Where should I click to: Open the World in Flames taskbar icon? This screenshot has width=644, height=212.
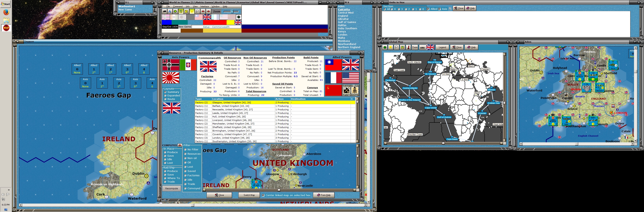coord(6,28)
